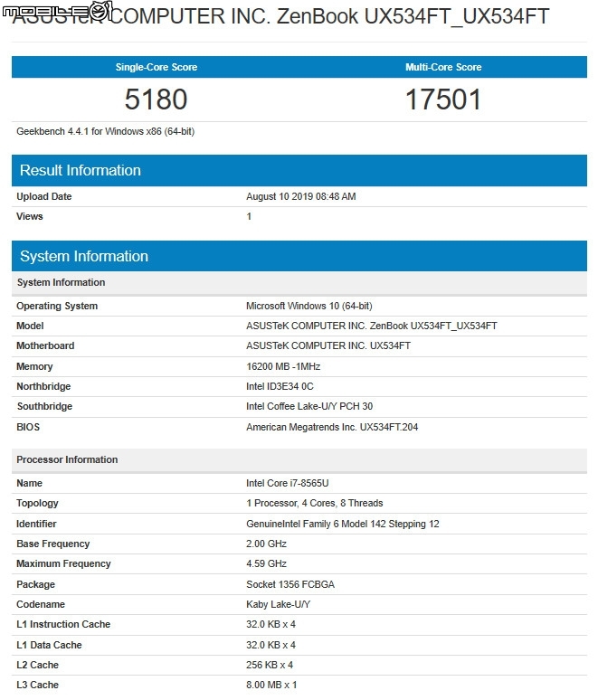The width and height of the screenshot is (598, 700).
Task: Select the multi-core score value 17501
Action: (x=443, y=99)
